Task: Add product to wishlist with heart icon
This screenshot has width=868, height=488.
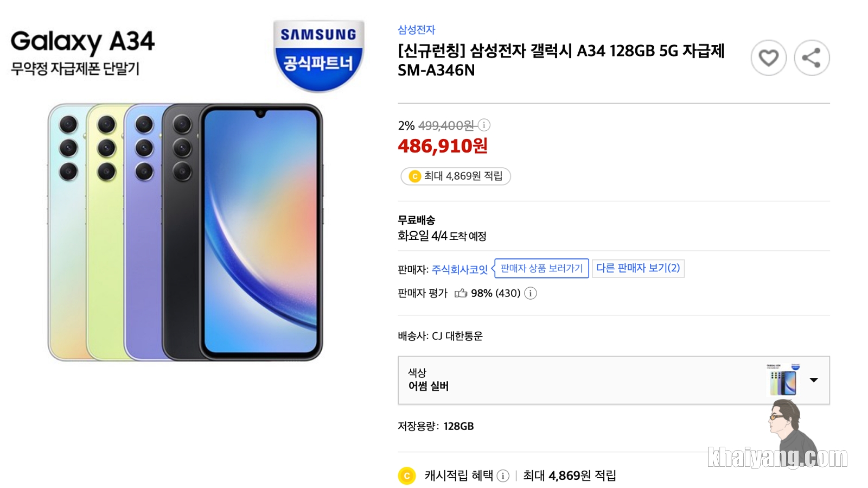Action: point(768,58)
